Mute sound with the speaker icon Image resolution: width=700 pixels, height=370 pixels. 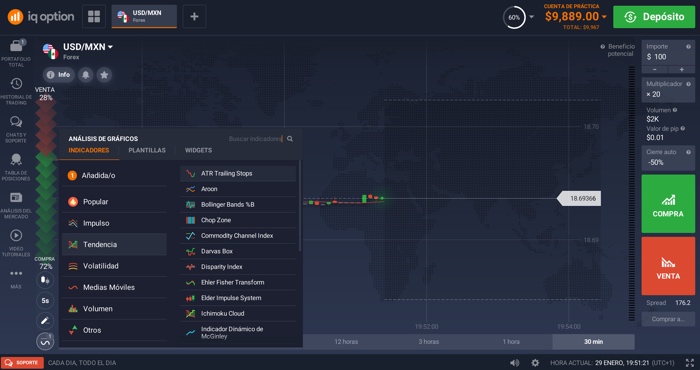(515, 363)
